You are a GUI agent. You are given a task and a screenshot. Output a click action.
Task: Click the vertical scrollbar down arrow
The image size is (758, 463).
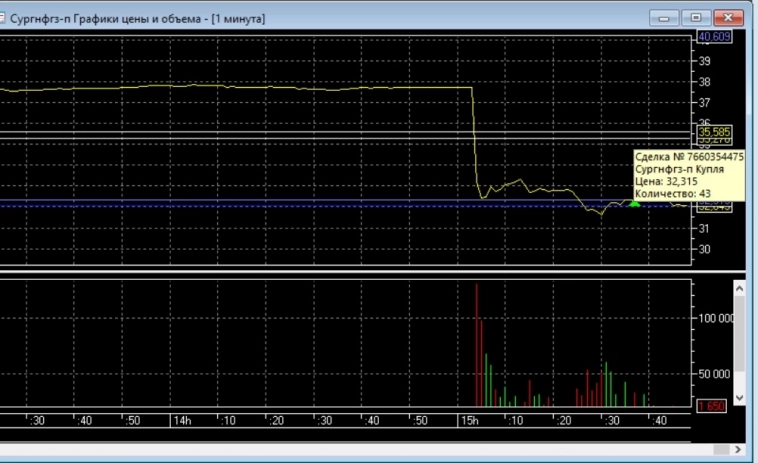740,398
